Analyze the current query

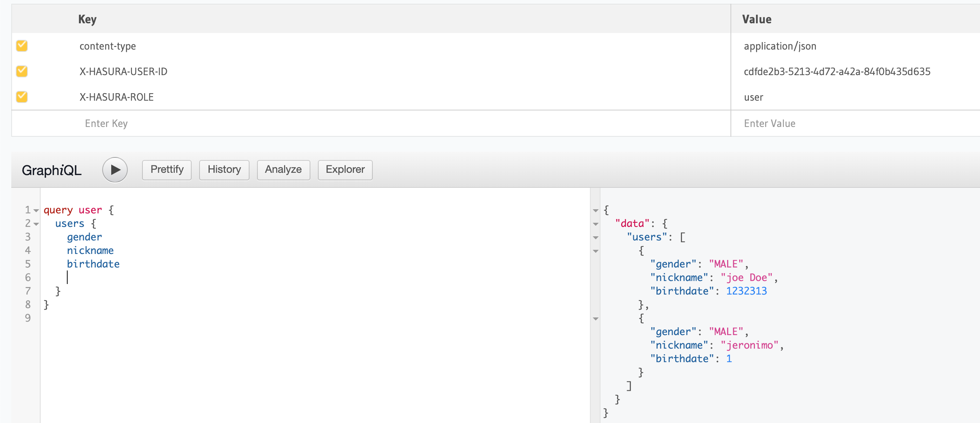[283, 170]
